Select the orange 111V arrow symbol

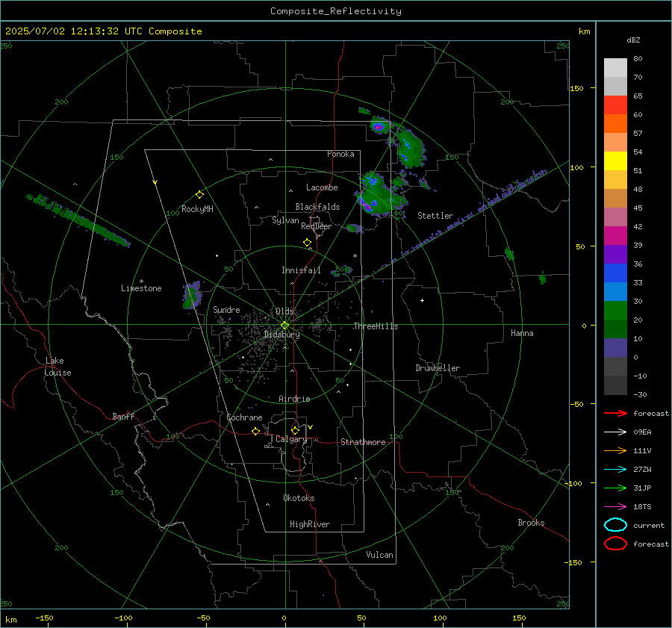pyautogui.click(x=615, y=450)
